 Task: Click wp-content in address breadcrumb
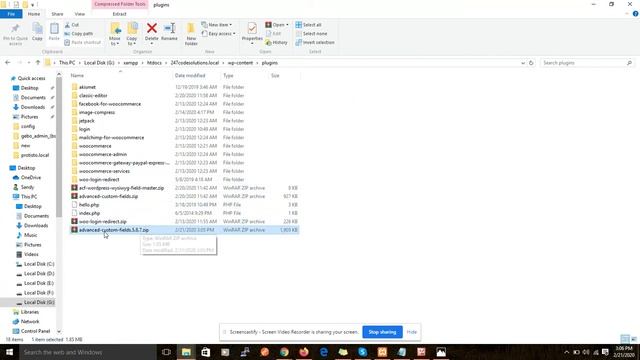240,63
